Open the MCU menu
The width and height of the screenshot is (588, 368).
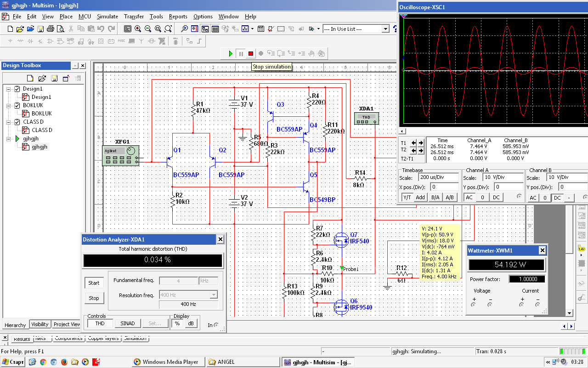[85, 17]
